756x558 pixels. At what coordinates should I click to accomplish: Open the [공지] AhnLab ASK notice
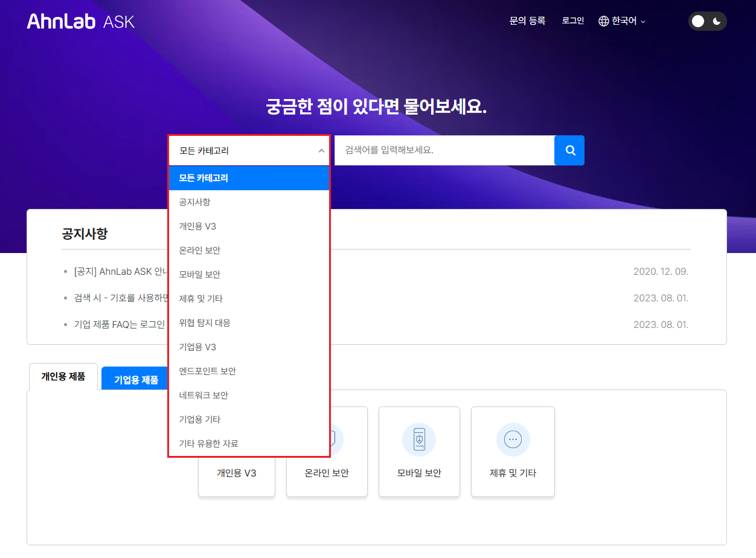pyautogui.click(x=121, y=272)
